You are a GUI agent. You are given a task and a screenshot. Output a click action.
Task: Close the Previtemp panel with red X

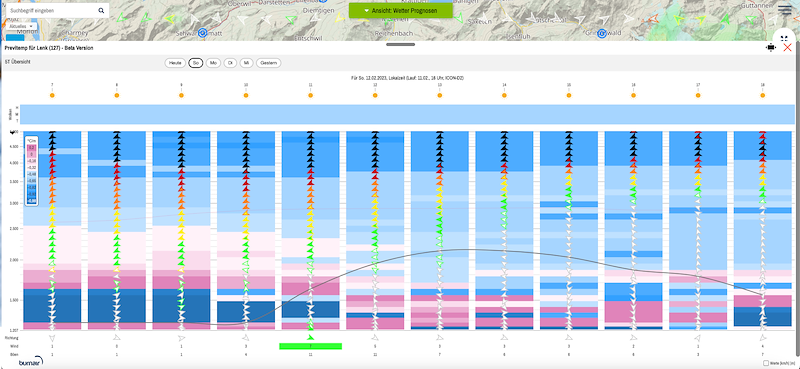[x=787, y=47]
